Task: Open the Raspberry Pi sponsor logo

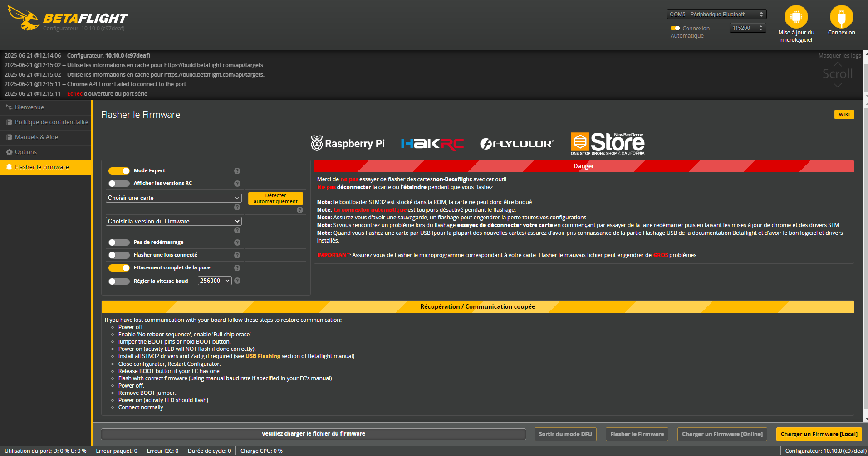Action: (x=348, y=144)
